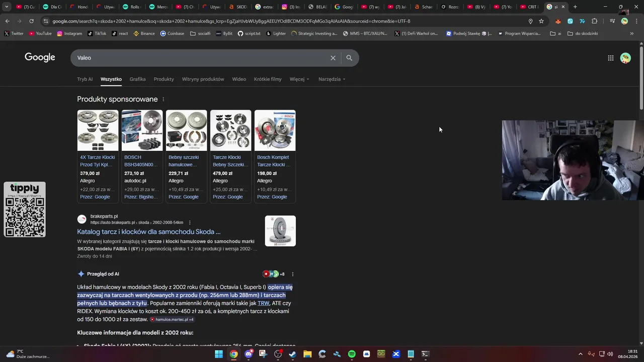Open the Google apps grid
Image resolution: width=644 pixels, height=362 pixels.
[x=610, y=58]
